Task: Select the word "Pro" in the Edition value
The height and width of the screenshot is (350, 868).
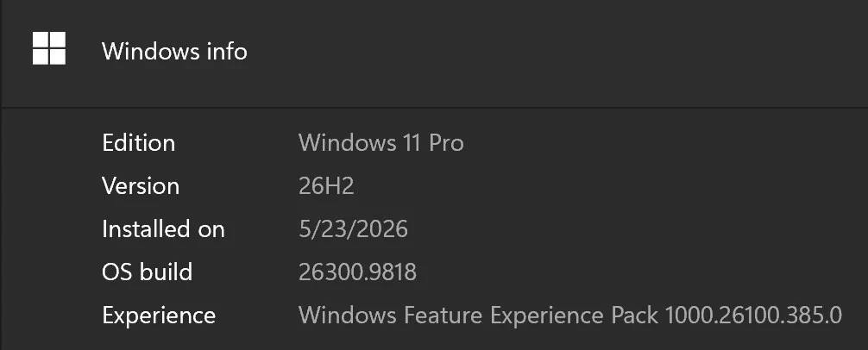Action: point(446,143)
